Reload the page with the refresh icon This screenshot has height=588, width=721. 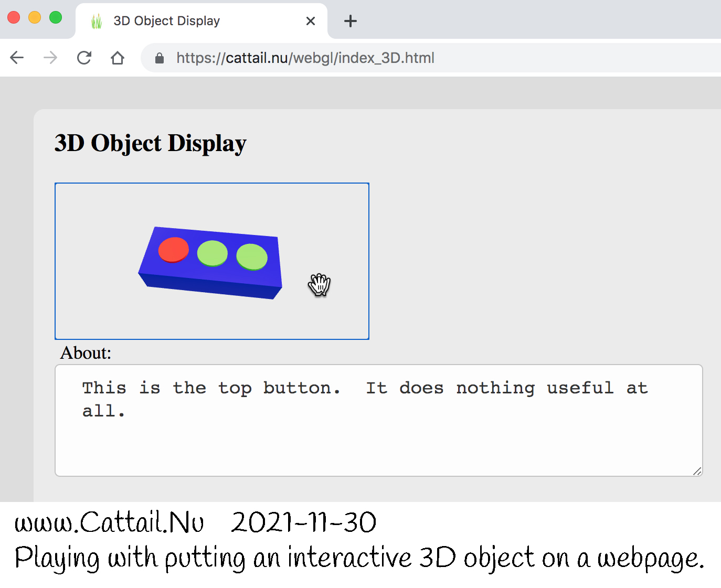84,58
